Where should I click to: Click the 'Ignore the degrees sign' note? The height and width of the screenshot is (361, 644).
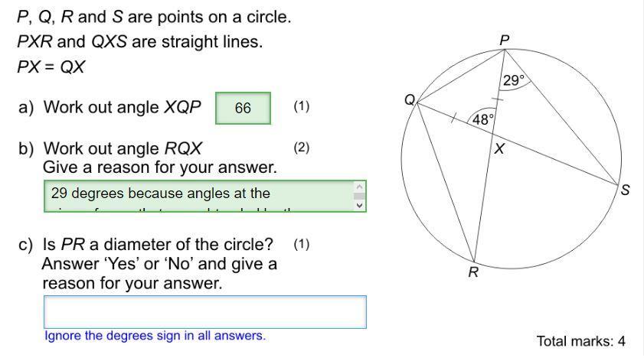(155, 336)
